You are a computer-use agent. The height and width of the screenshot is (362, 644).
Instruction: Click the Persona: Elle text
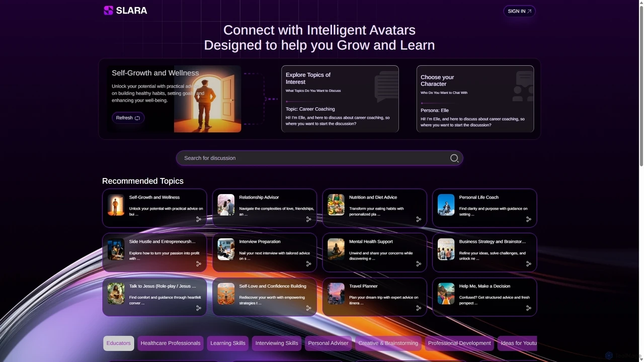pos(435,111)
